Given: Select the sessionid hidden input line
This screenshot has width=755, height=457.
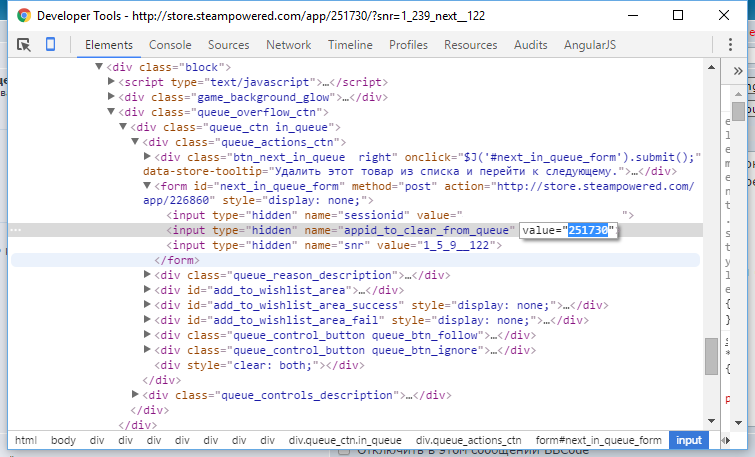Looking at the screenshot, I should point(400,215).
